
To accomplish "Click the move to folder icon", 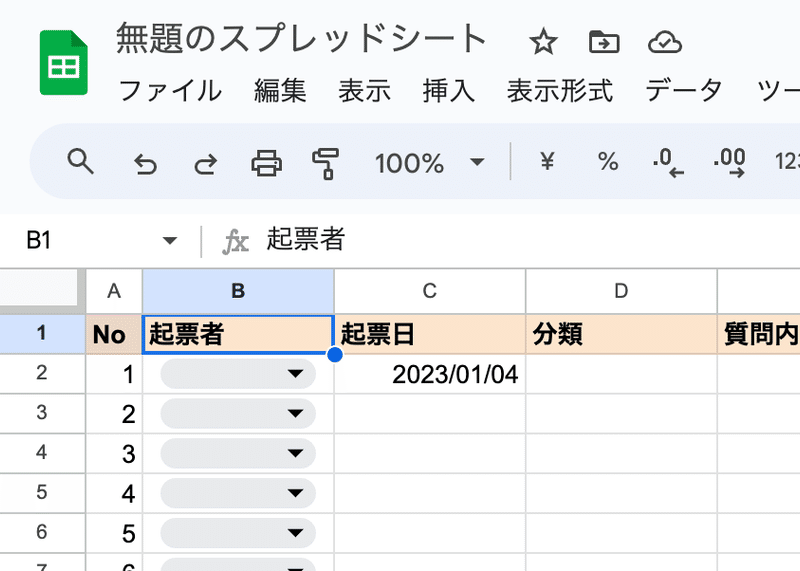I will 604,42.
